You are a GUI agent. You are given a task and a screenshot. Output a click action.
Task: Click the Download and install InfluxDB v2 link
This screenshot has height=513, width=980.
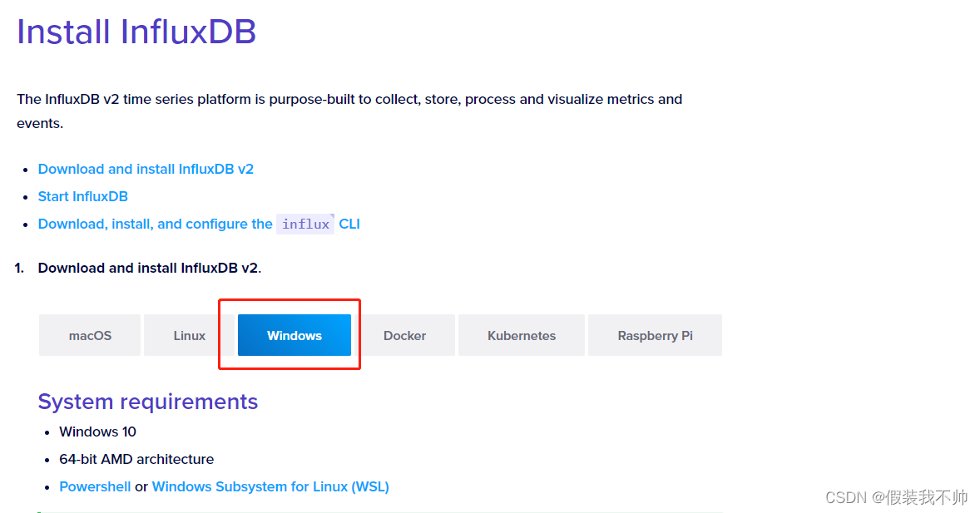[x=146, y=169]
